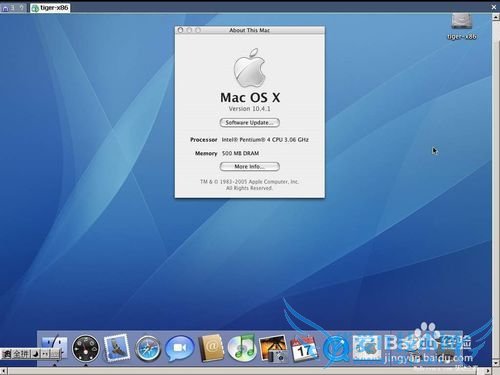This screenshot has width=500, height=375.
Task: Click the Software Update button
Action: click(x=250, y=123)
